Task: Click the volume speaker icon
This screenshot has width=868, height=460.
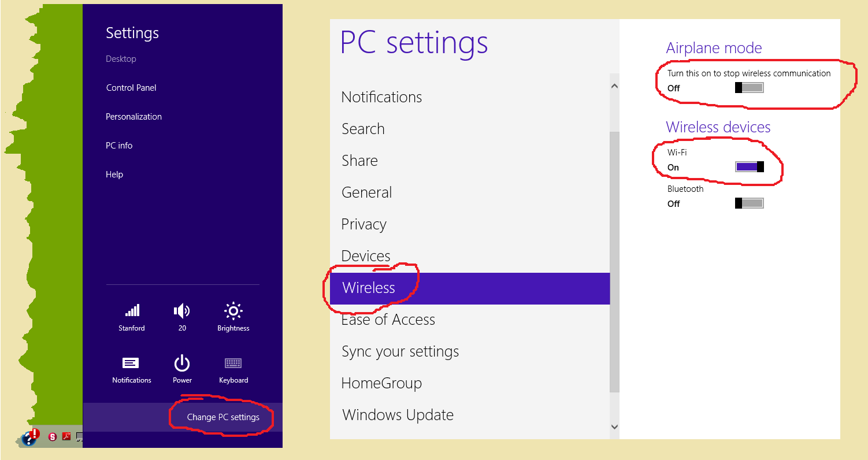Action: 181,312
